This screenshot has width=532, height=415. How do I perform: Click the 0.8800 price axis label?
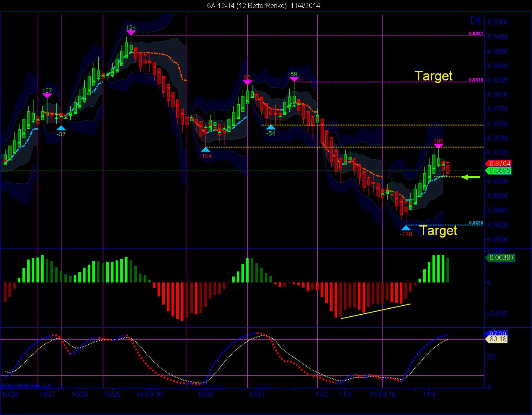point(498,94)
